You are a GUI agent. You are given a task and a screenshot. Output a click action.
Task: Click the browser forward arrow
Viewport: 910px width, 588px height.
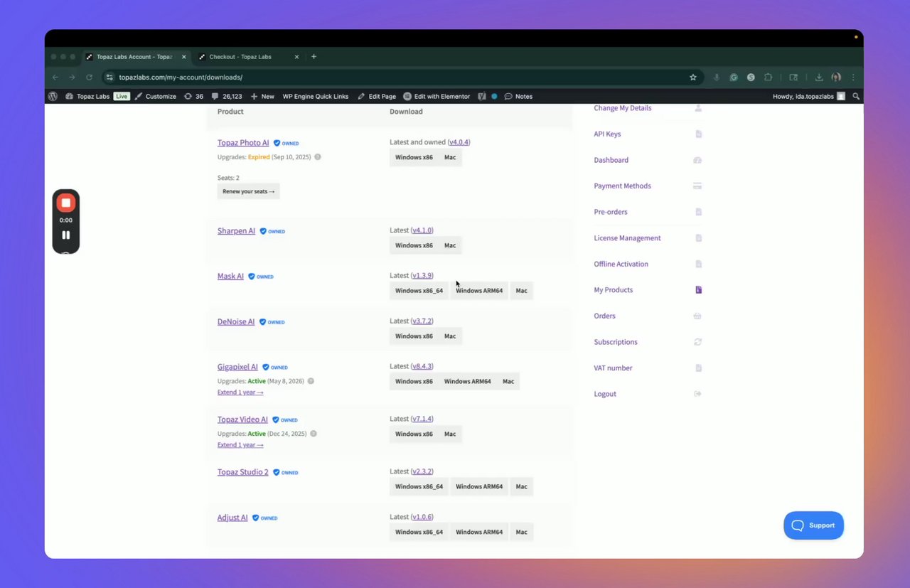(x=72, y=77)
